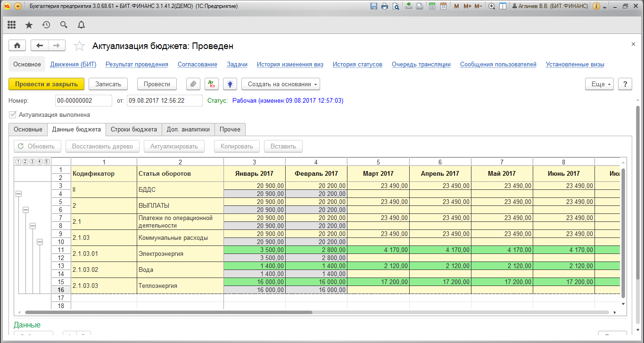The height and width of the screenshot is (343, 644).
Task: Click the Print icon in title bar
Action: click(385, 6)
